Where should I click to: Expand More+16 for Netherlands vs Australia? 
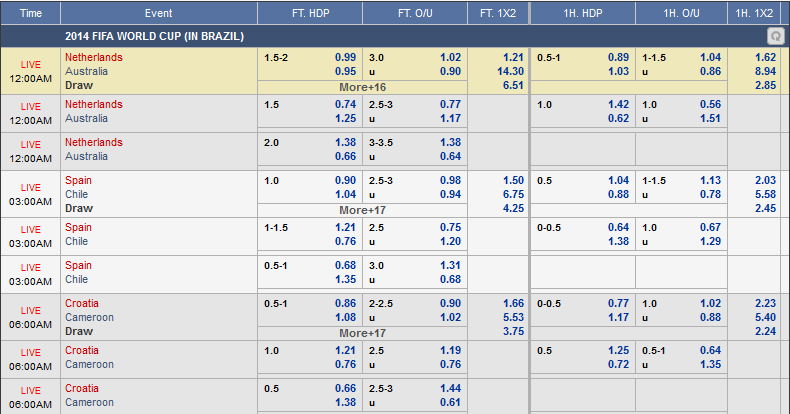360,87
